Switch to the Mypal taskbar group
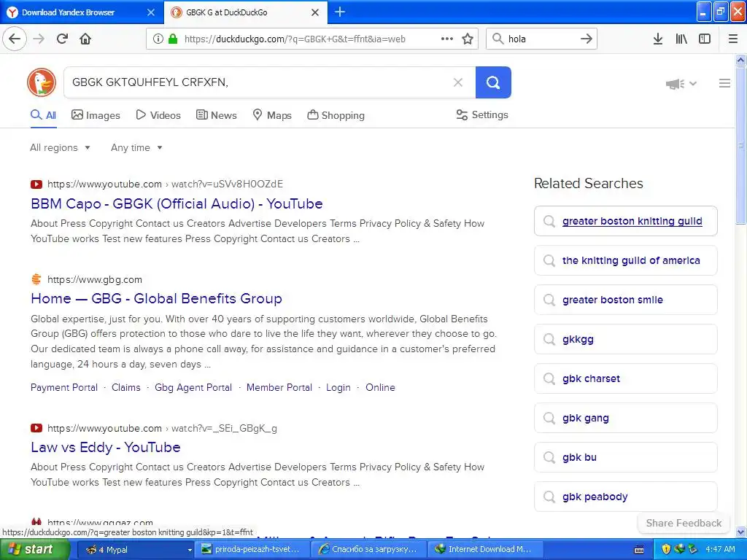Image resolution: width=747 pixels, height=560 pixels. tap(135, 550)
